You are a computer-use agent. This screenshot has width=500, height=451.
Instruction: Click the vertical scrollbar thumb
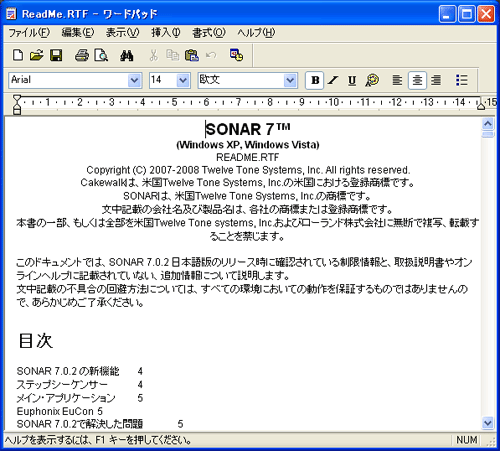[488, 134]
